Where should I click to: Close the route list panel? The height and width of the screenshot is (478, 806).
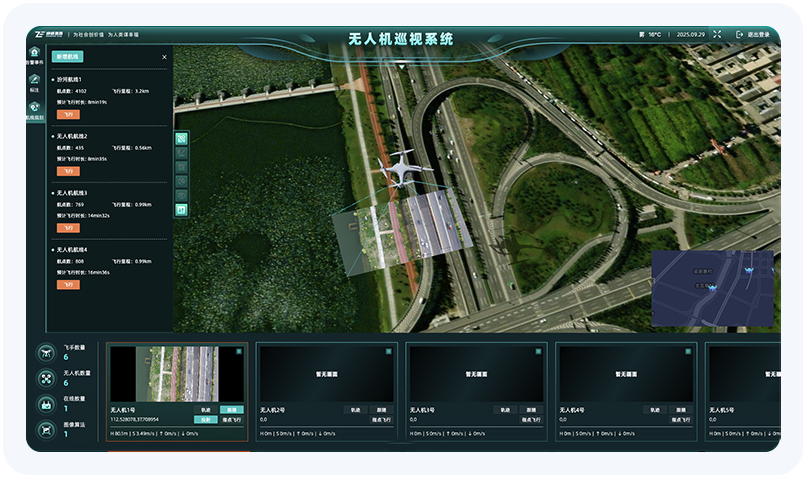coord(164,57)
